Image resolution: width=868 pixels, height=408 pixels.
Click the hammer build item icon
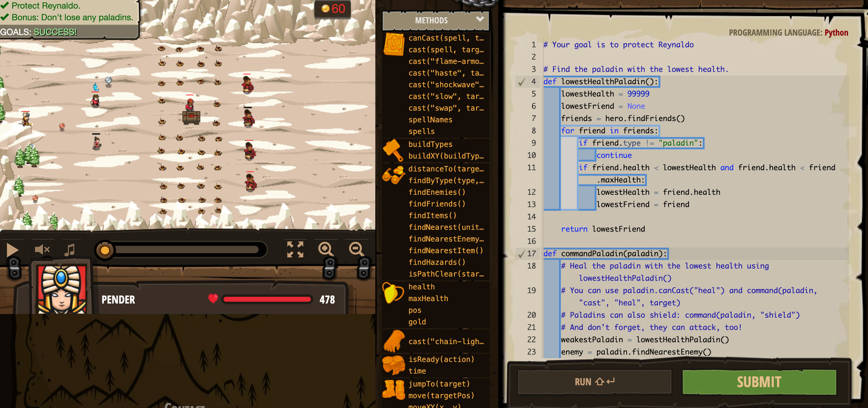click(393, 150)
